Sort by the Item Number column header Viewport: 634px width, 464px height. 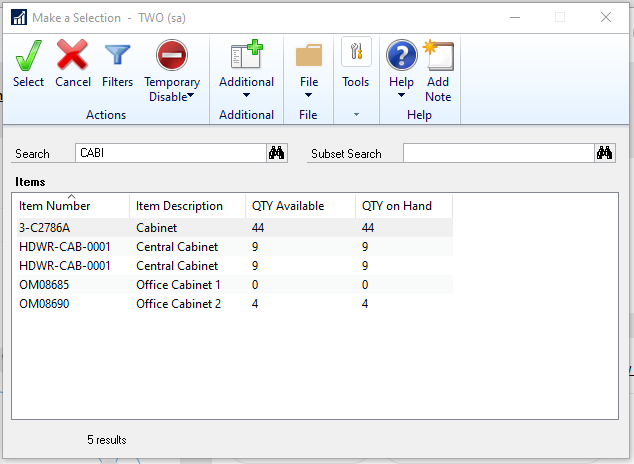(x=72, y=206)
